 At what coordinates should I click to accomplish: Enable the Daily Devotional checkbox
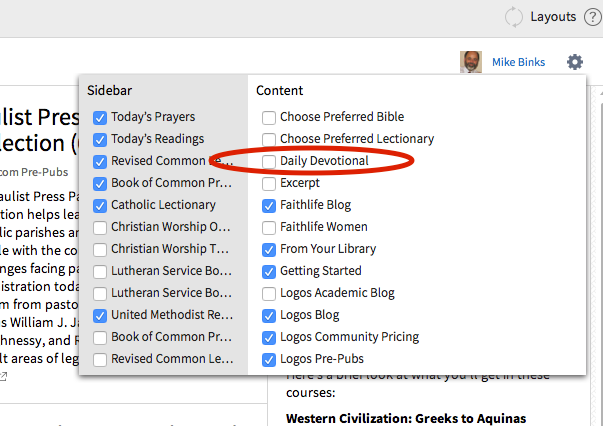coord(269,161)
